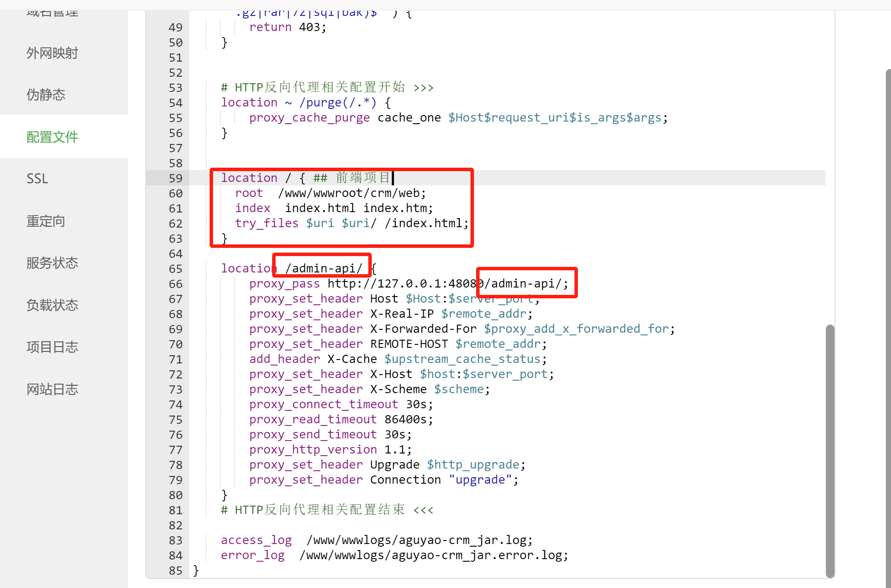The width and height of the screenshot is (891, 588).
Task: Click the editor's vertical scrollbar thumb
Action: tap(830, 450)
